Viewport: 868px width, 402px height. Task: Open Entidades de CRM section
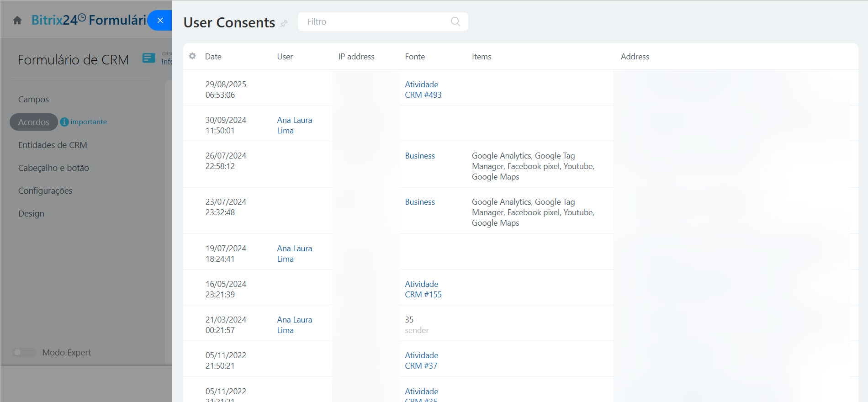tap(53, 145)
